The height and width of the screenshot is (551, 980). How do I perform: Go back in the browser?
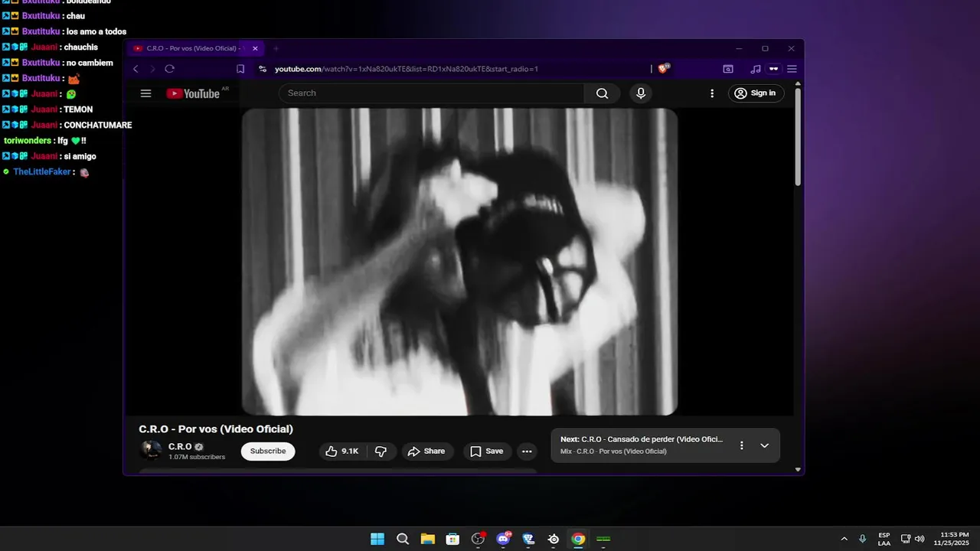[x=136, y=69]
